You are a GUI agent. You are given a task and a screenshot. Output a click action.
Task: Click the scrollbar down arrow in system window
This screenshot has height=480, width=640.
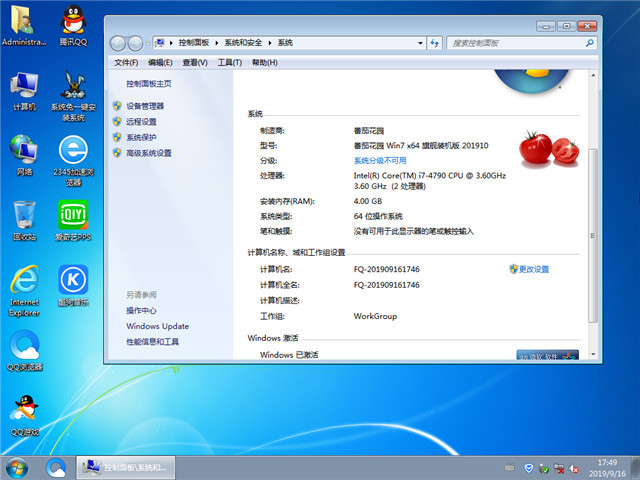(x=593, y=355)
